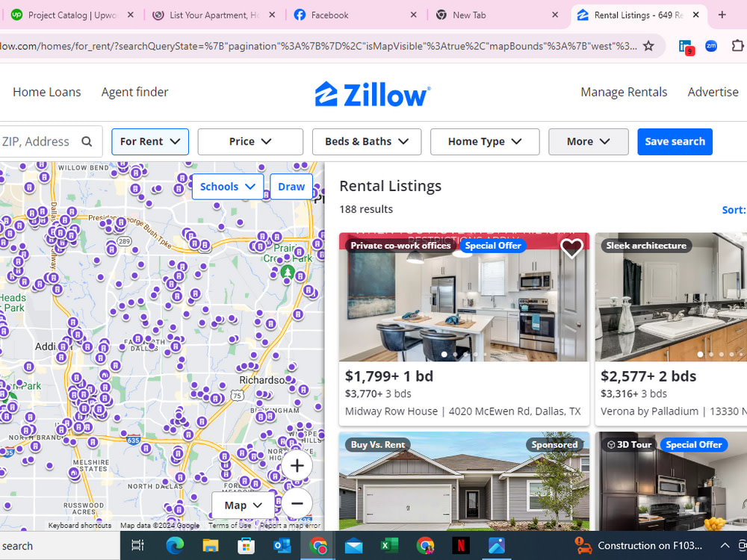Viewport: 747px width, 560px height.
Task: Close the Facebook tab
Action: (x=414, y=15)
